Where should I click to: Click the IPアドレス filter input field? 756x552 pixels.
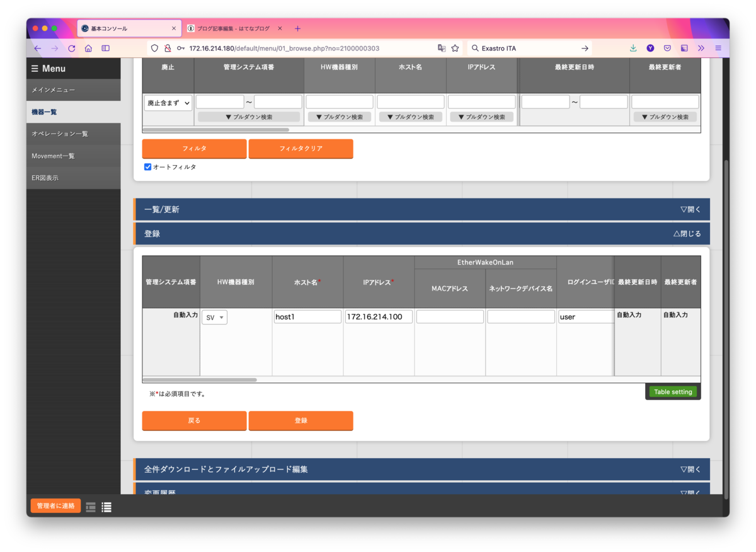[x=482, y=101]
